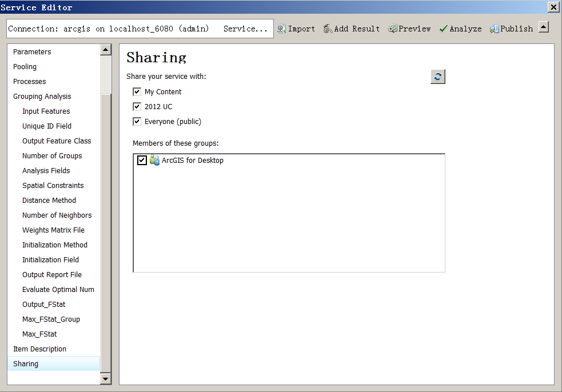Click the sidebar scroll down arrow
This screenshot has height=392, width=562.
106,379
